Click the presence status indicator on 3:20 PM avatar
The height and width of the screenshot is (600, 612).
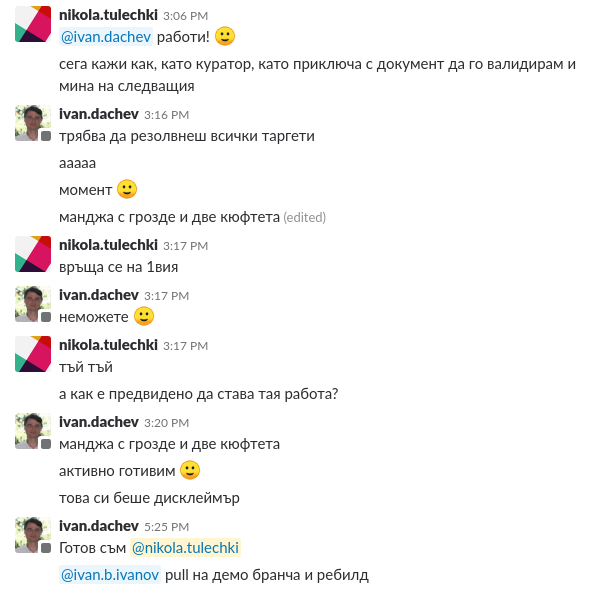point(46,444)
